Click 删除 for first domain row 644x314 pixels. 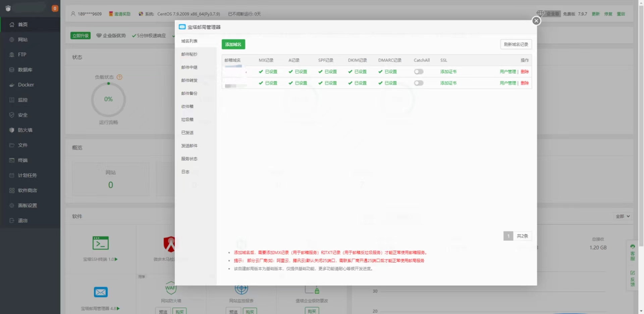[525, 72]
